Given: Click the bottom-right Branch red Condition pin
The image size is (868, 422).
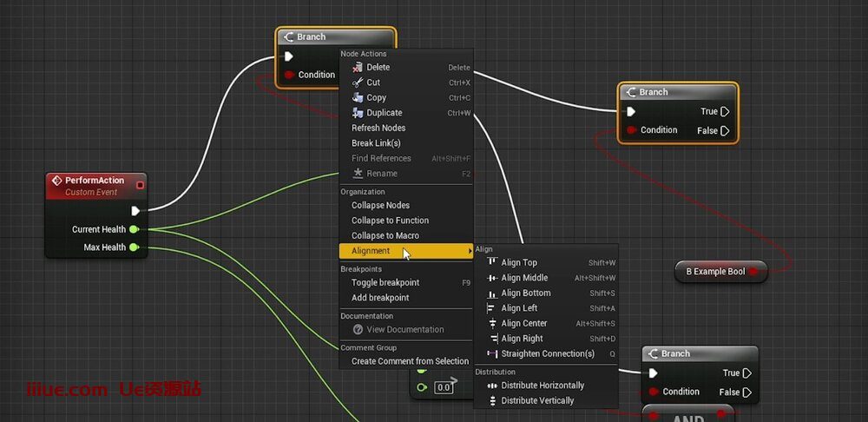Looking at the screenshot, I should [654, 392].
